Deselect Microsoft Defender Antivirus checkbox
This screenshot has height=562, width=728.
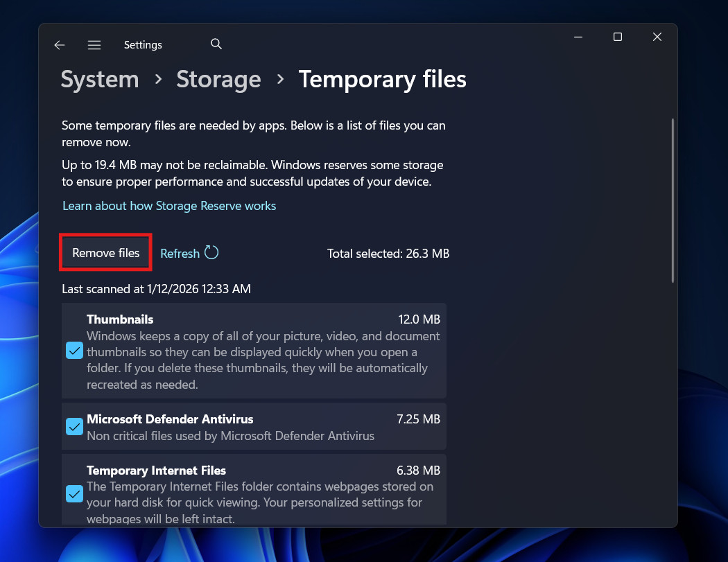click(74, 426)
